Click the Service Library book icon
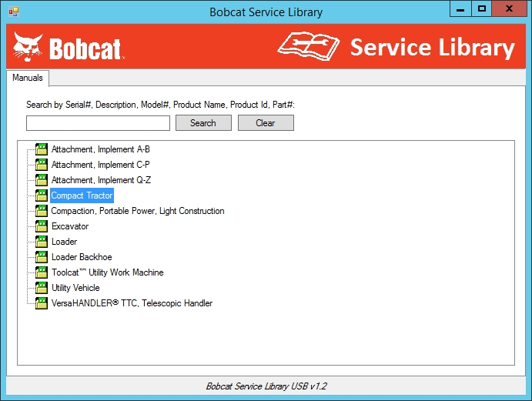Image resolution: width=532 pixels, height=401 pixels. pos(308,48)
